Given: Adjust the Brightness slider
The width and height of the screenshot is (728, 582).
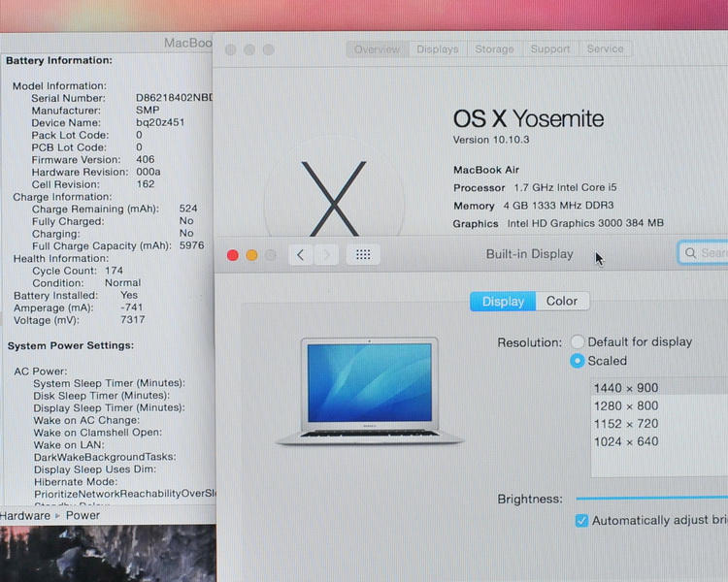Looking at the screenshot, I should point(652,498).
